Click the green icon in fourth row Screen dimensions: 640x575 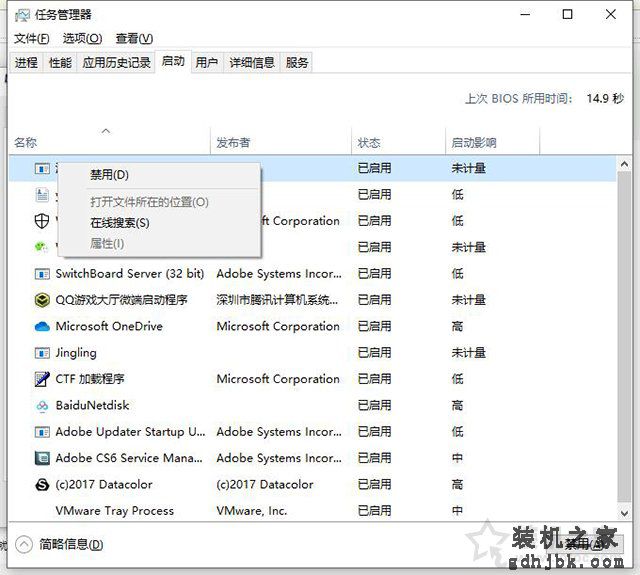(x=41, y=247)
